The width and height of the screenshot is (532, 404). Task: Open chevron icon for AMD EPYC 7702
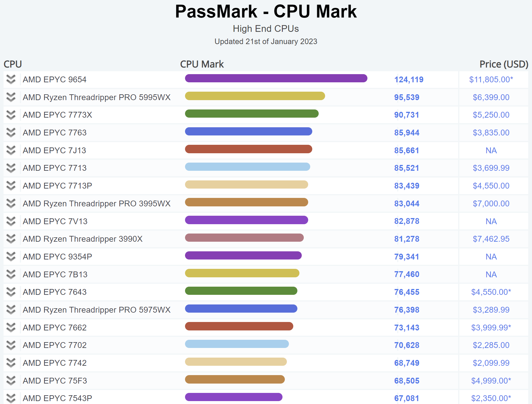[x=11, y=345]
